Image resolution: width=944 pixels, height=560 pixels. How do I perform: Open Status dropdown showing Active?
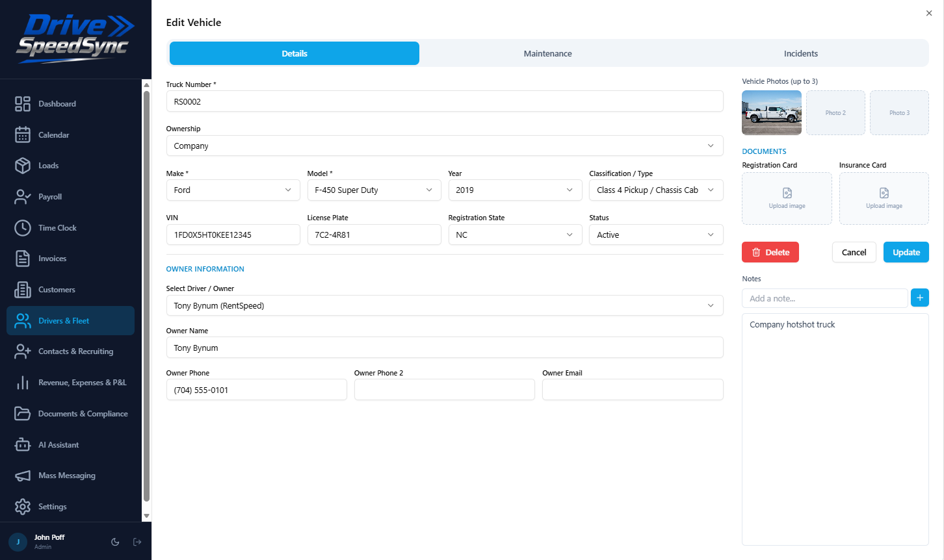tap(656, 235)
